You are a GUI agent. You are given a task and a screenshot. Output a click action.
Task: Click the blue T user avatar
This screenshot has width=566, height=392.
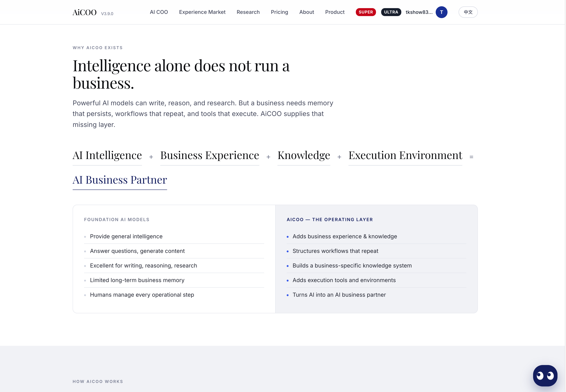click(441, 12)
